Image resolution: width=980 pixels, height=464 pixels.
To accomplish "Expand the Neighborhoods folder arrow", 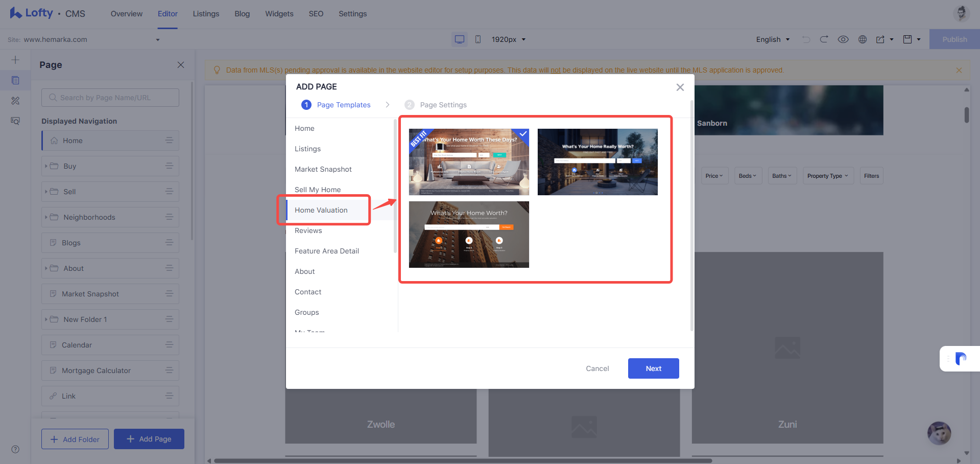I will coord(46,217).
